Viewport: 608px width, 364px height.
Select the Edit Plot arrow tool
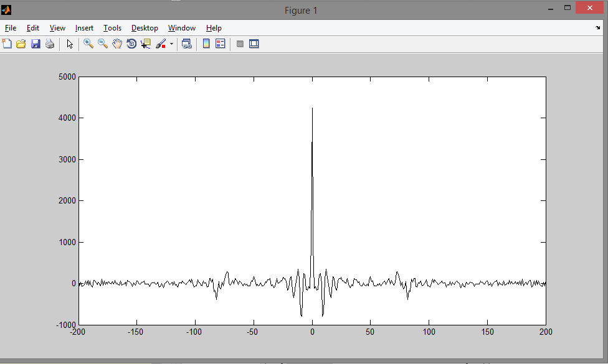pos(70,44)
